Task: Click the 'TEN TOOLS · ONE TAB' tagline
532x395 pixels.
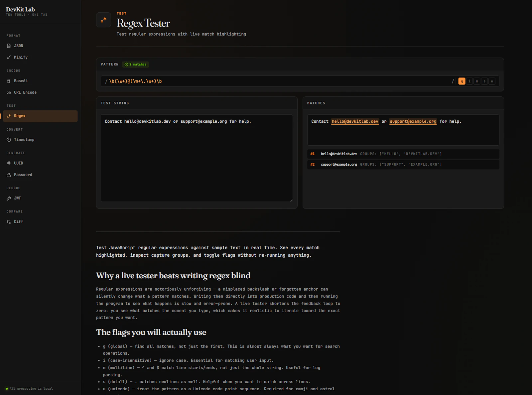Action: coord(27,15)
